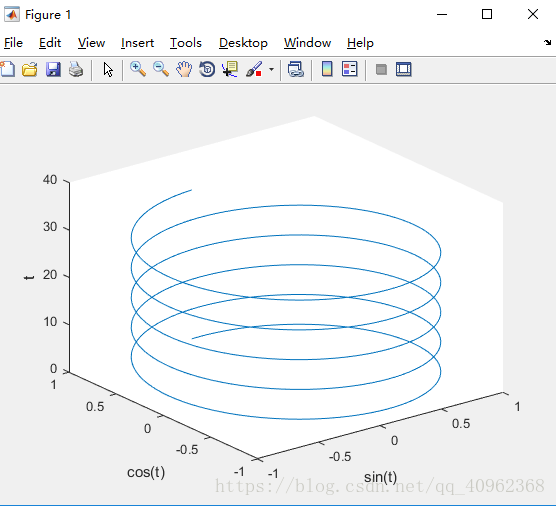Hide plot tools using the gray square icon

point(381,69)
